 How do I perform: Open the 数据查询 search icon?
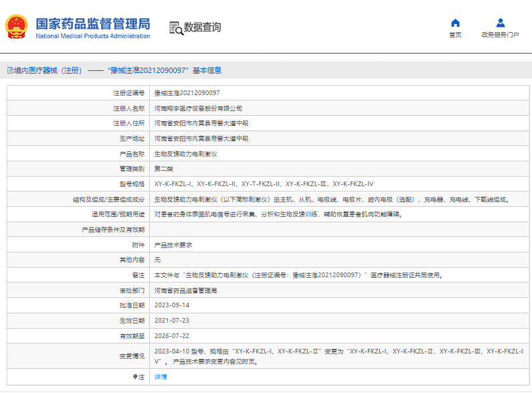tap(176, 28)
